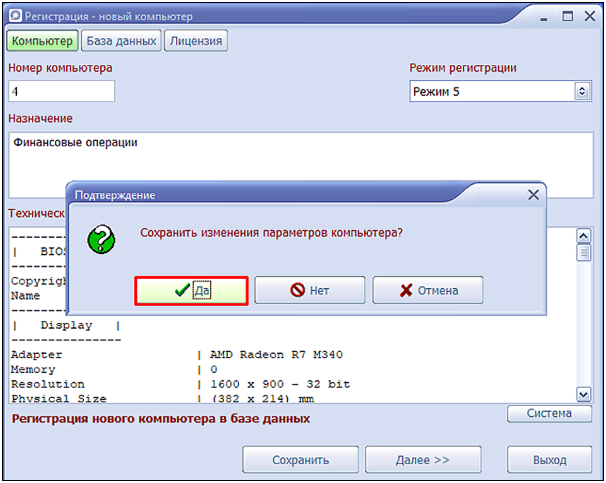Click the scroll down arrow of the technical info
Viewport: 606px width, 483px height.
click(x=583, y=394)
